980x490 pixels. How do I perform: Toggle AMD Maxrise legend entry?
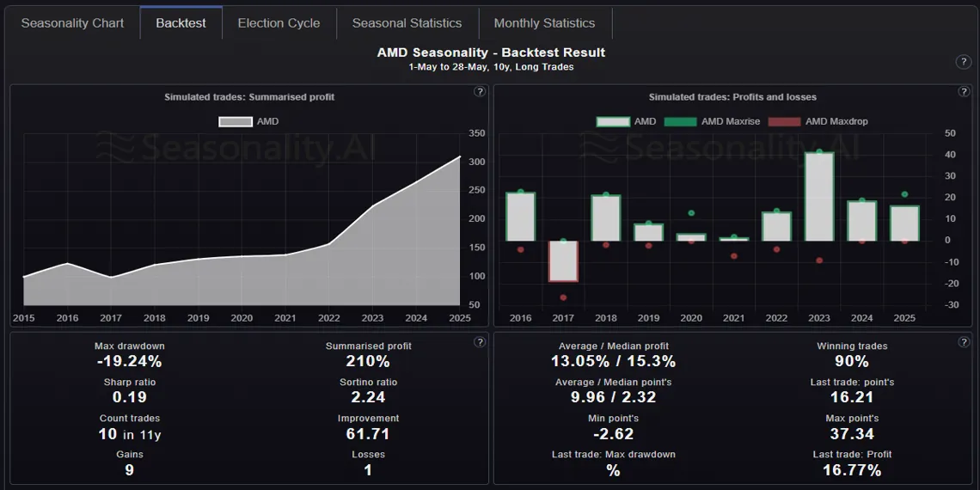[712, 121]
